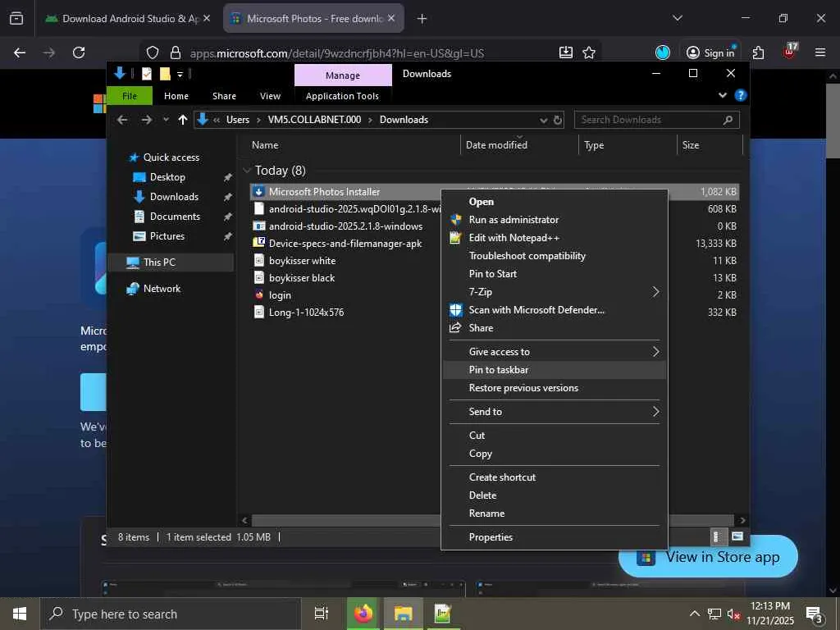This screenshot has height=630, width=840.
Task: Click the uBlock extension icon
Action: [790, 52]
